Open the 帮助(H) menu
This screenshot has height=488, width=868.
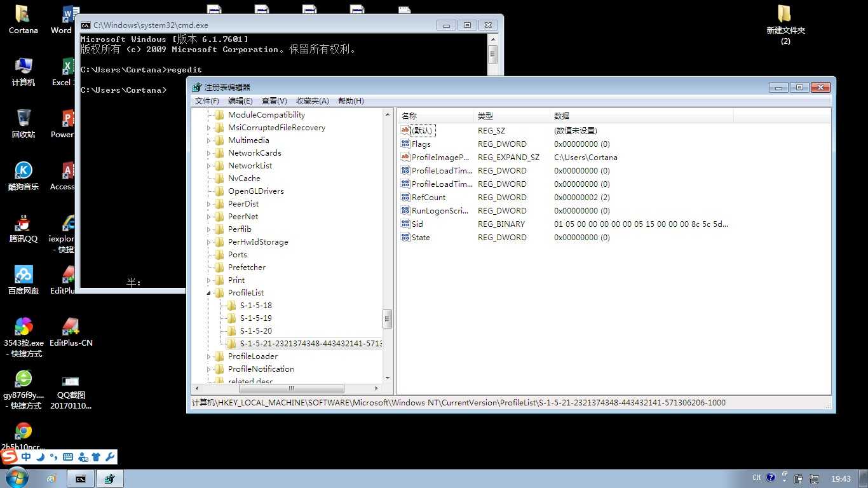[351, 101]
